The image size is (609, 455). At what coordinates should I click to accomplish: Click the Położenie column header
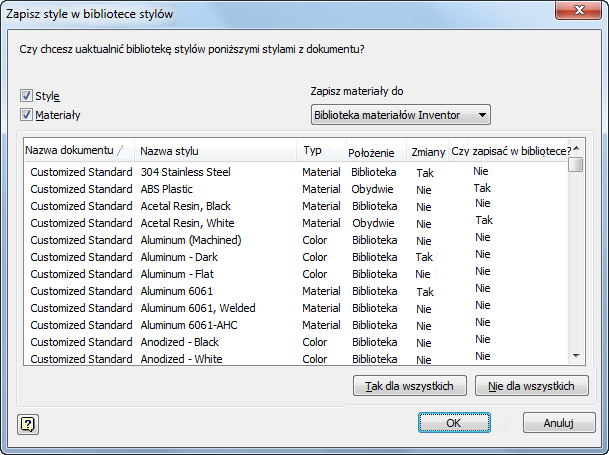coord(372,152)
